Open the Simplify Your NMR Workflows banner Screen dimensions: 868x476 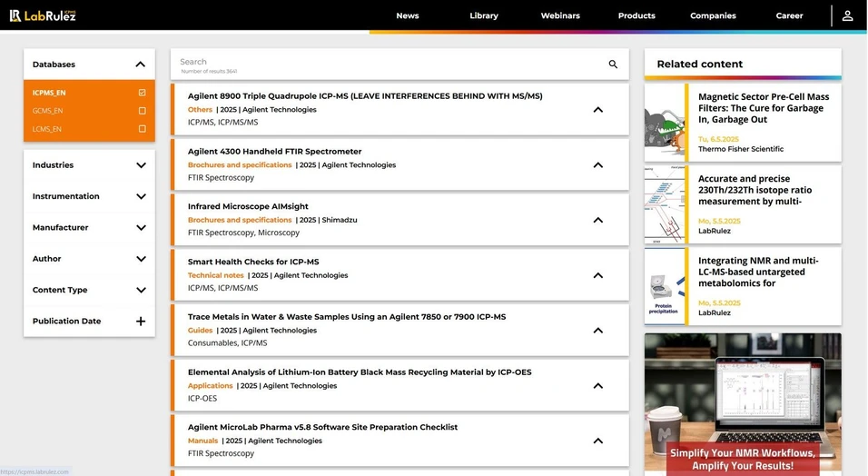pyautogui.click(x=743, y=404)
